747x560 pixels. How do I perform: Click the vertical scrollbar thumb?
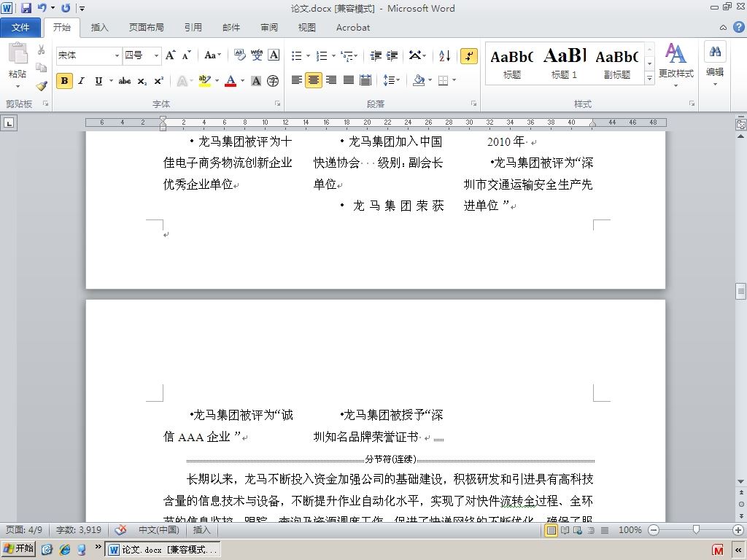tap(740, 291)
